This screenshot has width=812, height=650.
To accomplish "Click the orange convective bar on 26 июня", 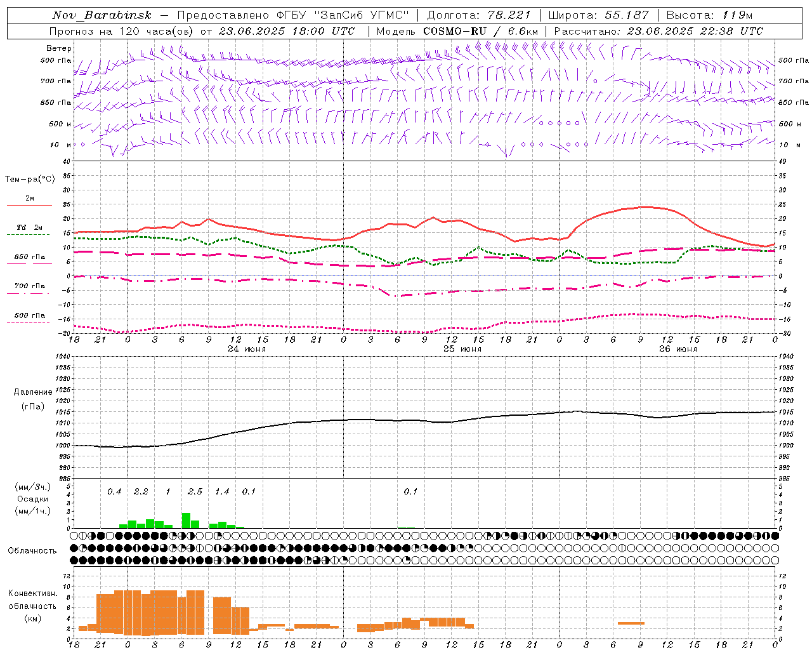I will (631, 623).
